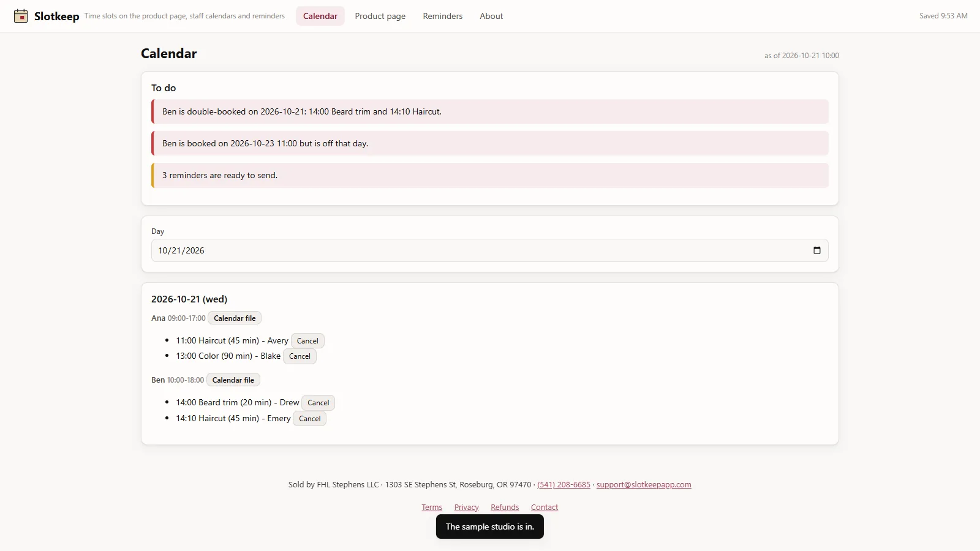Download Ana's Calendar file
Image resolution: width=980 pixels, height=551 pixels.
[235, 318]
